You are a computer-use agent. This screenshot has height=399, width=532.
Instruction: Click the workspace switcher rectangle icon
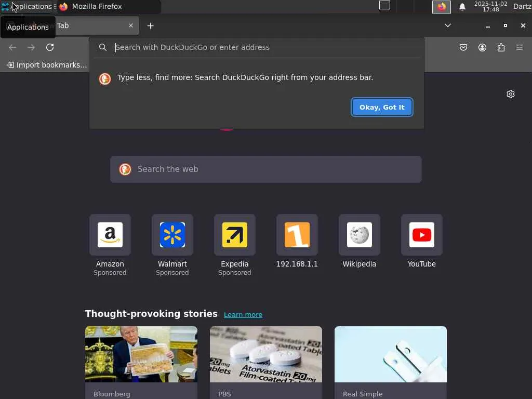click(x=384, y=5)
